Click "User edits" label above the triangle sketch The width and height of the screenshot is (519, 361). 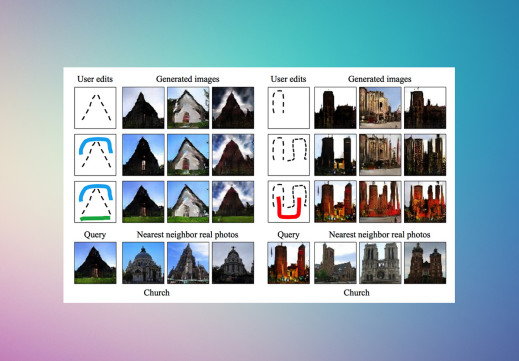95,79
